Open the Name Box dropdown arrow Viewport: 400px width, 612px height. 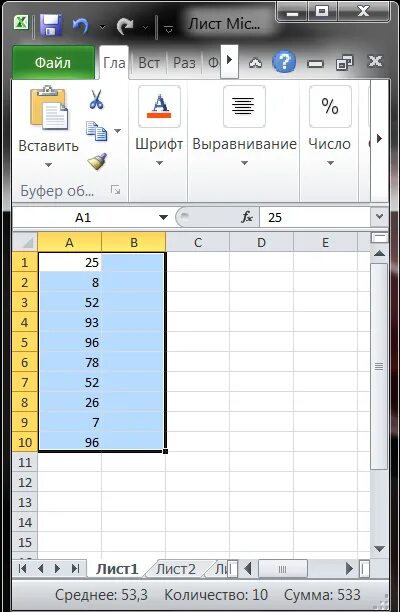coord(164,217)
